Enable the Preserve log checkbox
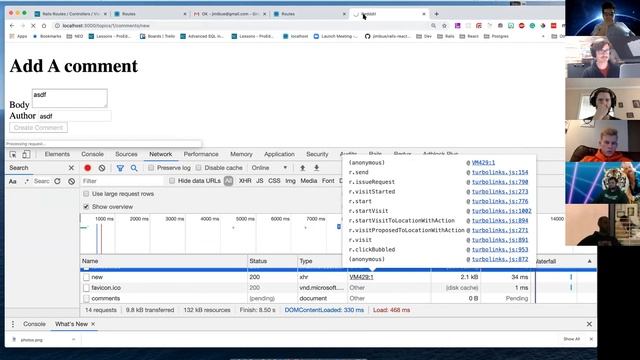640x360 pixels. (151, 168)
